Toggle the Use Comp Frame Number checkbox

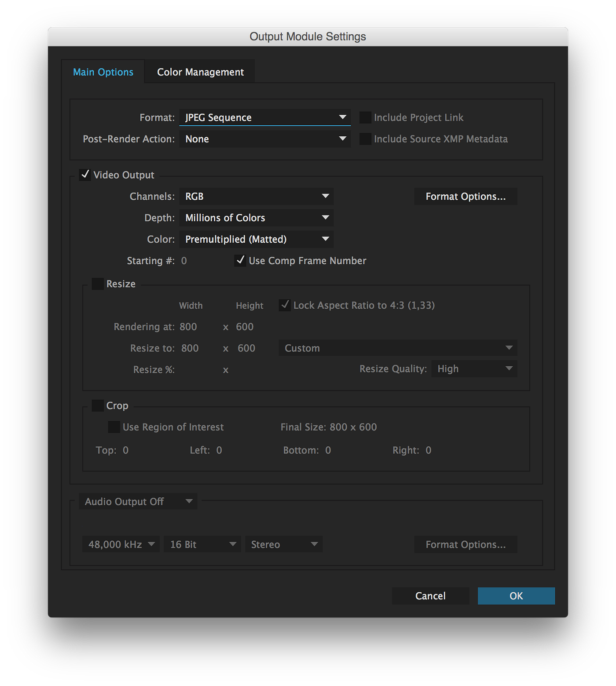(240, 260)
